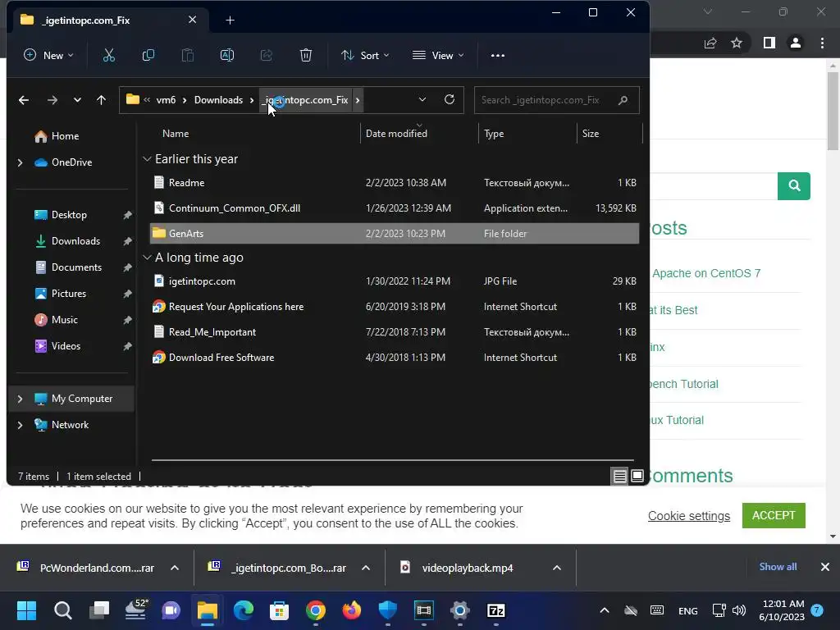The height and width of the screenshot is (630, 840).
Task: Open the Sort dropdown menu
Action: [365, 55]
